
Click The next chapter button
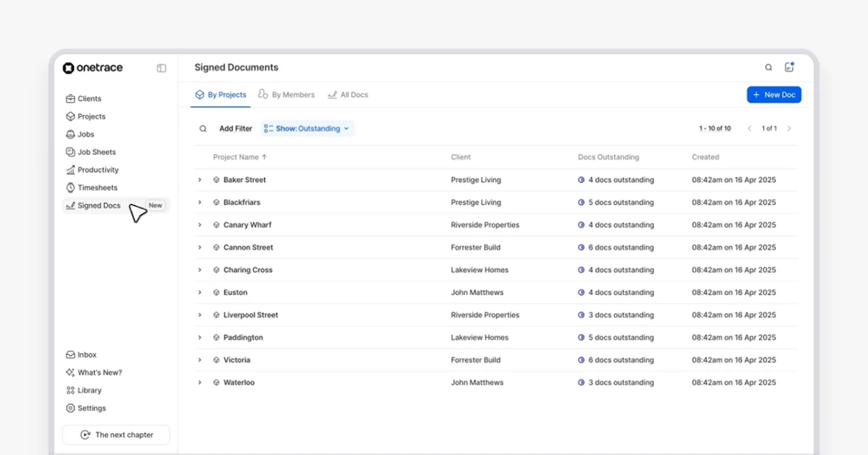[116, 435]
